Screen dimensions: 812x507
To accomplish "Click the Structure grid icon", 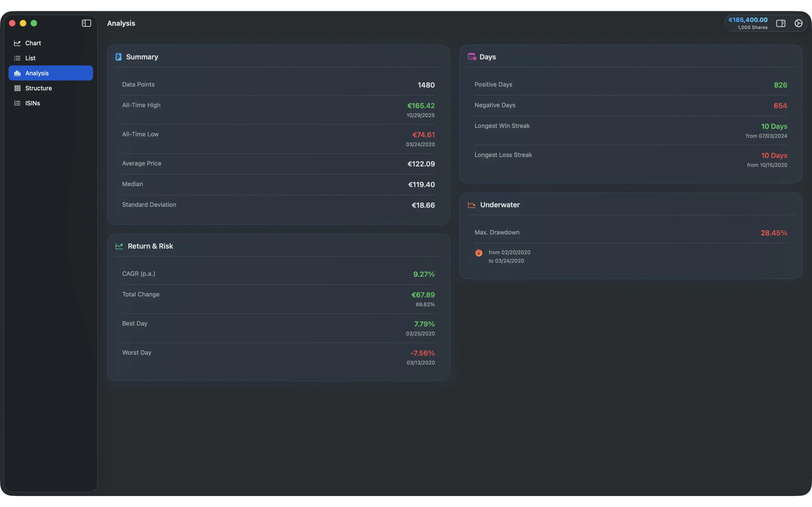I will pyautogui.click(x=17, y=88).
